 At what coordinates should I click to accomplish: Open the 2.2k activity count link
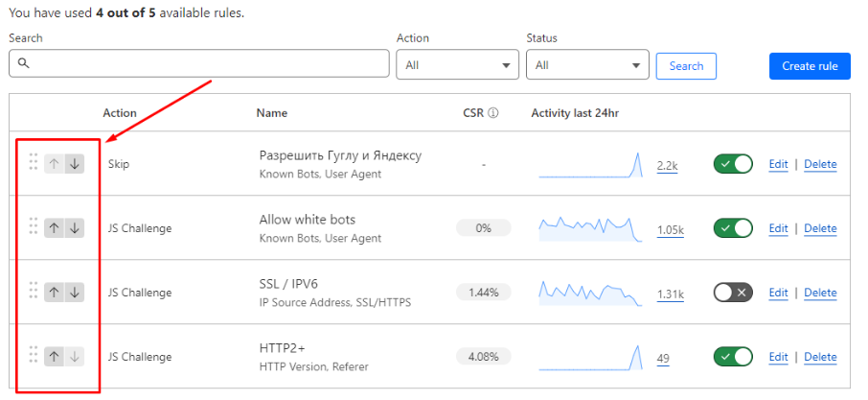[x=667, y=166]
